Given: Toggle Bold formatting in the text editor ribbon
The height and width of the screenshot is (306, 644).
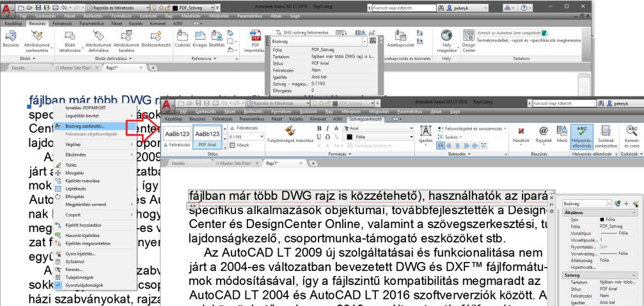Looking at the screenshot, I should (x=320, y=128).
